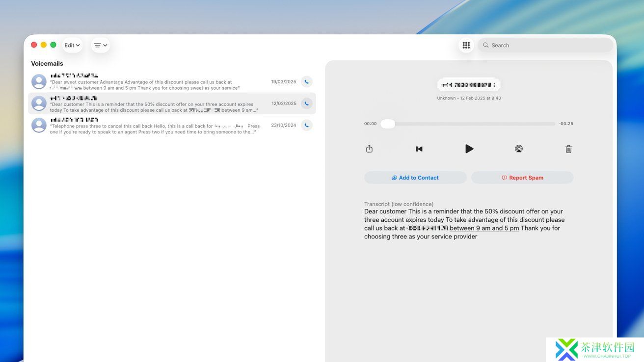Call back the 12/02/2025 voicemail sender
644x362 pixels.
pyautogui.click(x=307, y=103)
